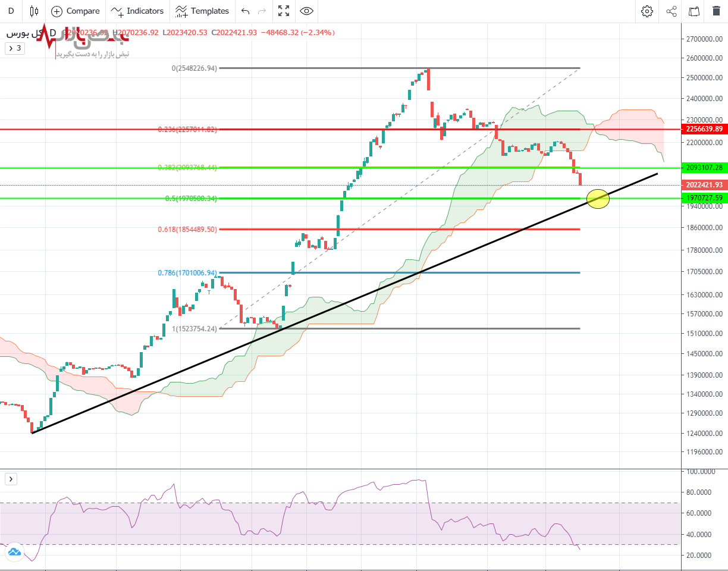Image resolution: width=728 pixels, height=571 pixels.
Task: Click the red 2256639.89 price label
Action: (x=704, y=129)
